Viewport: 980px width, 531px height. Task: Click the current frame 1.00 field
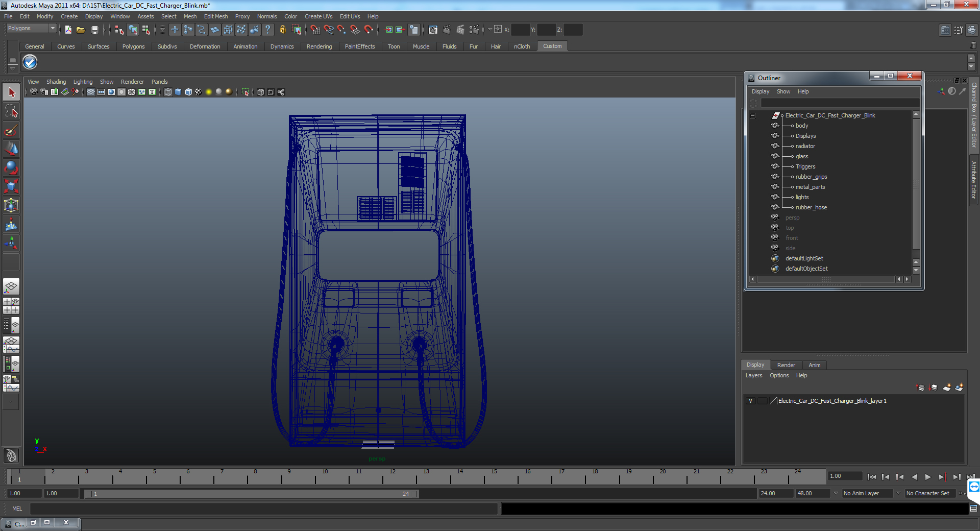click(x=845, y=476)
